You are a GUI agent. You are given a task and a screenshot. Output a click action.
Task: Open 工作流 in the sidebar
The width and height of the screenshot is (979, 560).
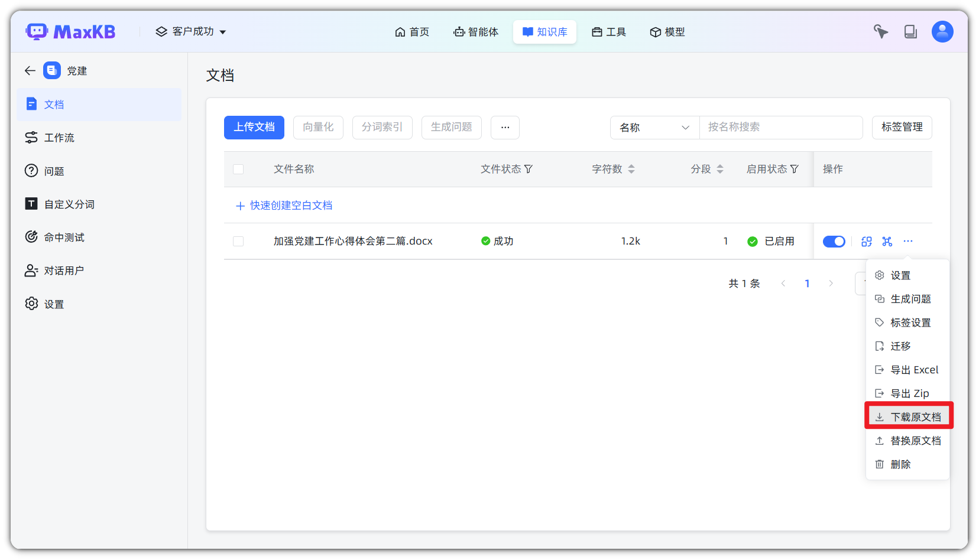point(99,138)
